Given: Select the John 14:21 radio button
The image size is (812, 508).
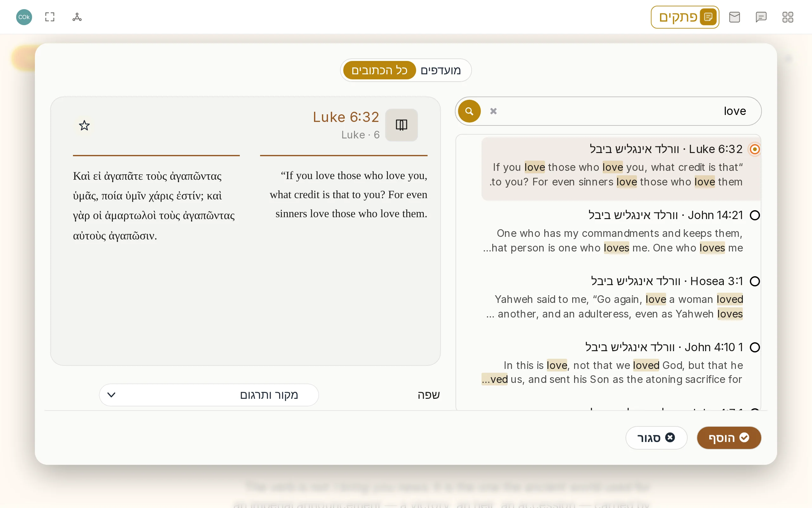Looking at the screenshot, I should pos(755,215).
